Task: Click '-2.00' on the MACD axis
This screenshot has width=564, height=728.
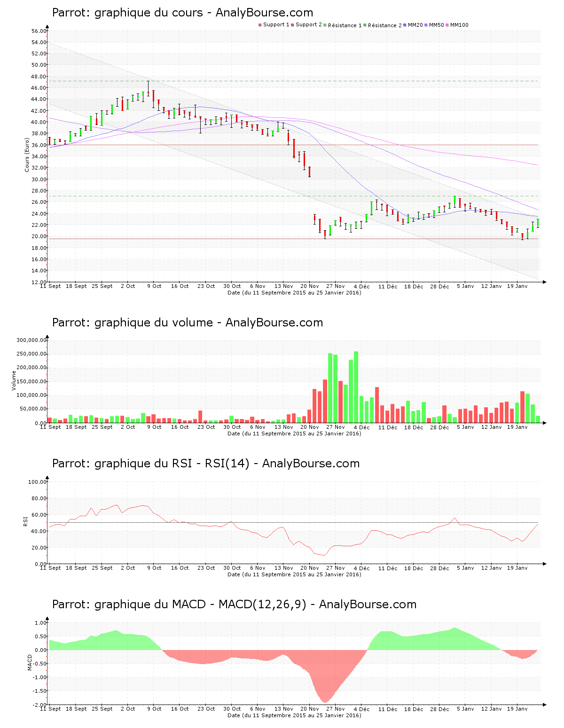Action: [x=39, y=705]
